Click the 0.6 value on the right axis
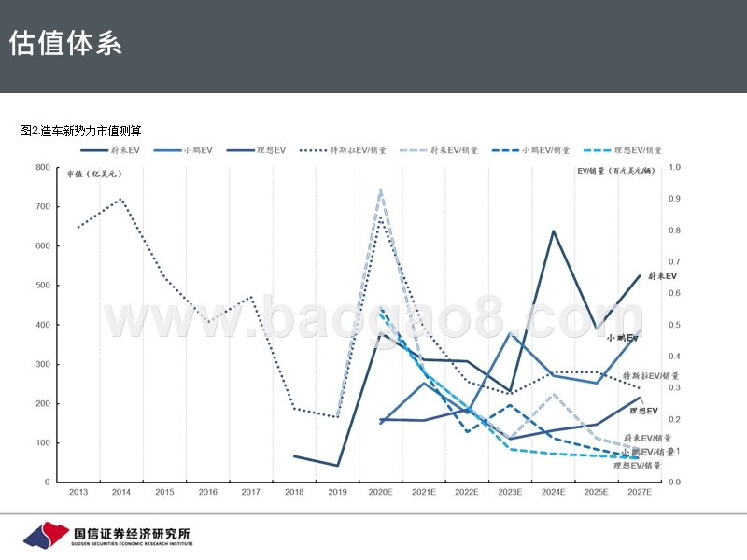Screen dimensions: 747x560 (x=674, y=293)
